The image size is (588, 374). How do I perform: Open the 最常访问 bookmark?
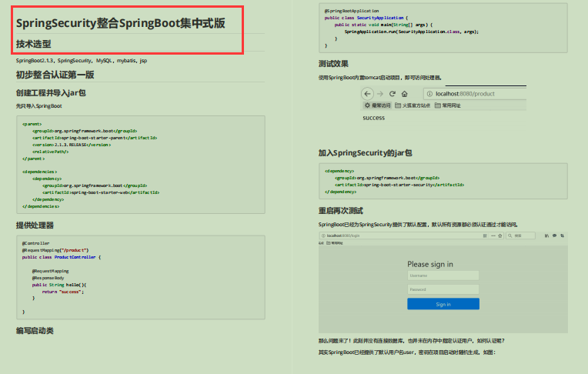pyautogui.click(x=377, y=105)
